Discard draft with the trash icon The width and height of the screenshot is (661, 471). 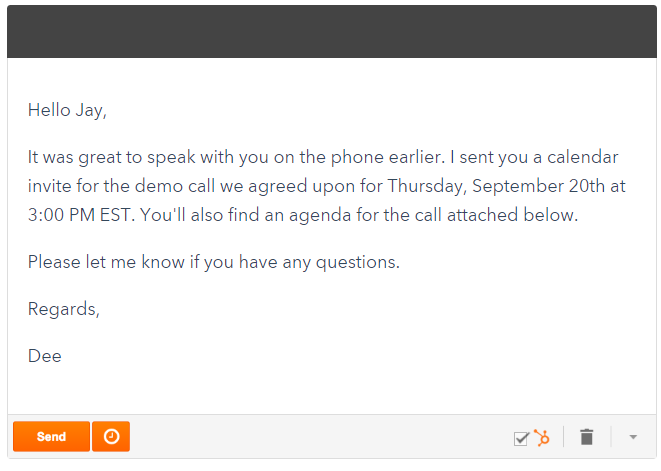point(587,437)
